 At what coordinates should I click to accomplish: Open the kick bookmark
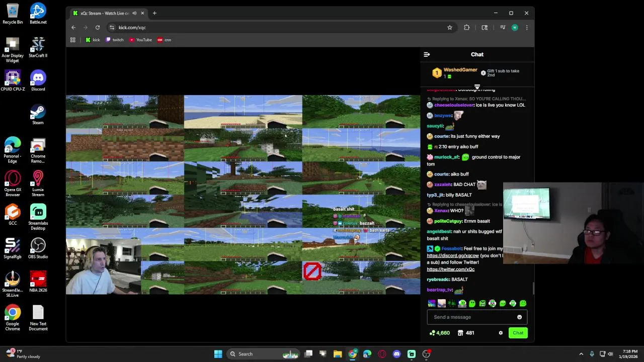[93, 40]
